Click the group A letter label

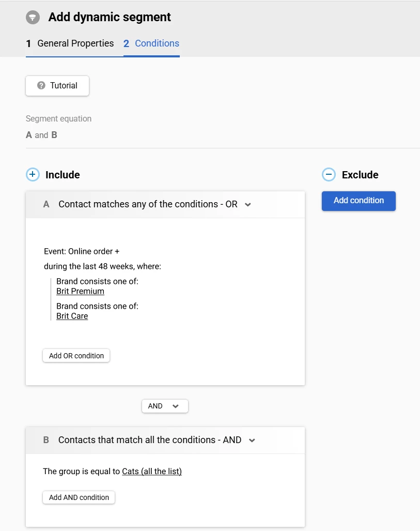[46, 204]
